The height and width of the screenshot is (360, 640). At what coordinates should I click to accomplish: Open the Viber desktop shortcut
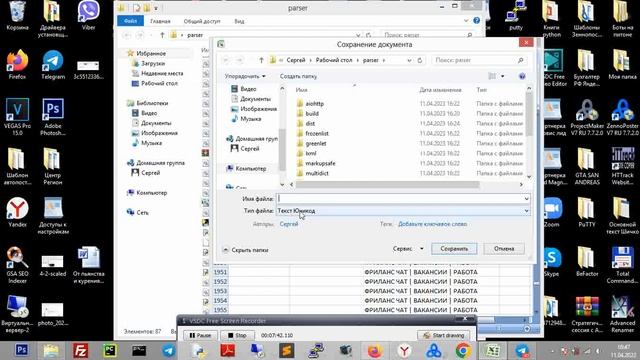tap(88, 16)
